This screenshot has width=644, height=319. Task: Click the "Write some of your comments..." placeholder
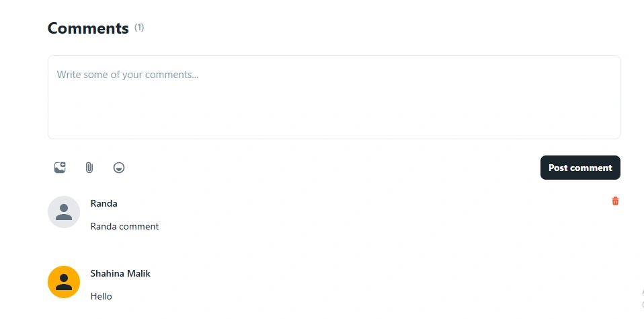[127, 75]
